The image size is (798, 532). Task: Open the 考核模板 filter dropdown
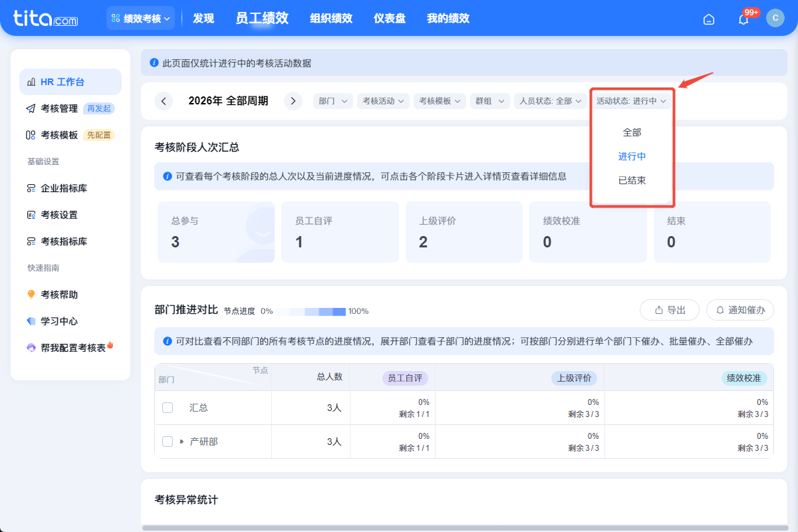click(x=440, y=101)
